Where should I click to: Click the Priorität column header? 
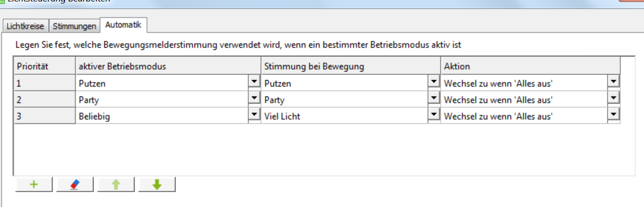click(44, 66)
